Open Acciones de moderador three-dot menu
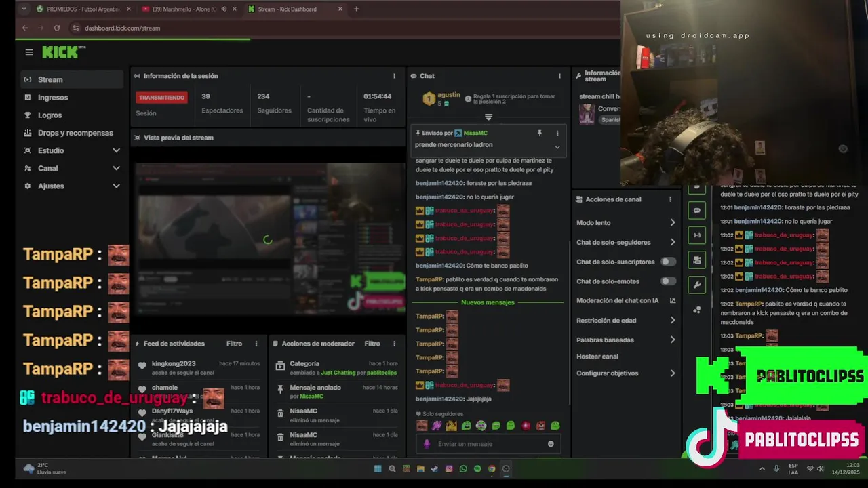Viewport: 868px width, 488px height. (x=394, y=344)
